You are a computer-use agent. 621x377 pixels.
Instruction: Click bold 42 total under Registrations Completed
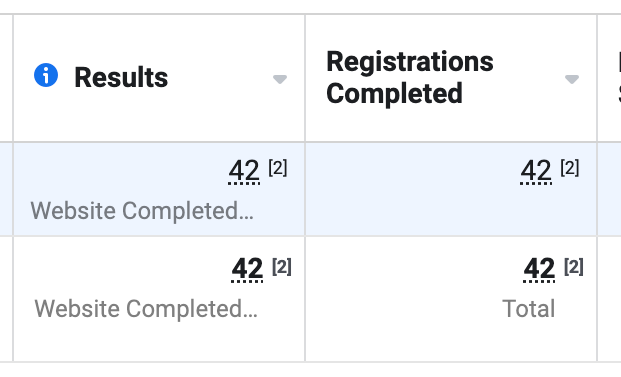click(x=539, y=269)
